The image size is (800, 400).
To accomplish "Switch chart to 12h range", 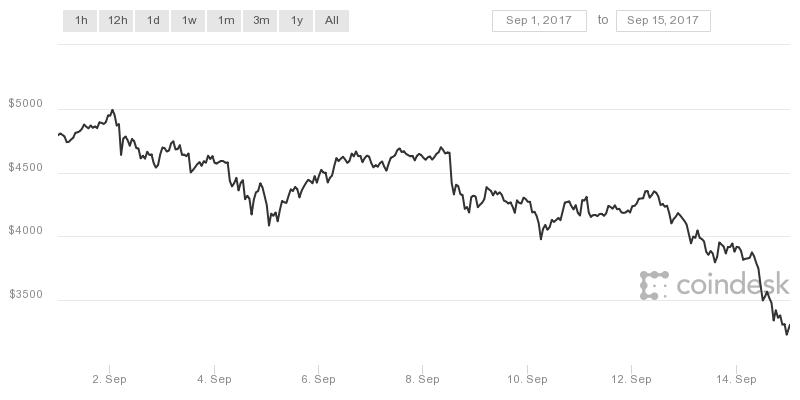I will pos(117,21).
